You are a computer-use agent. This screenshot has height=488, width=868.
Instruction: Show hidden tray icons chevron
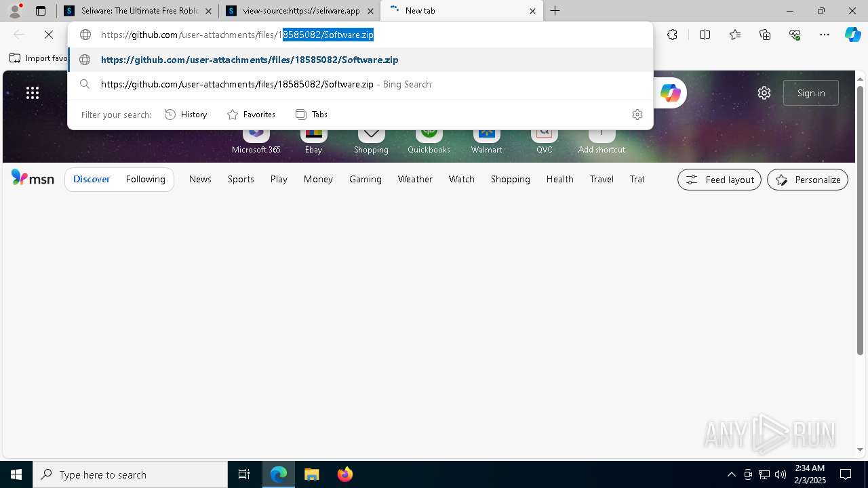tap(731, 474)
